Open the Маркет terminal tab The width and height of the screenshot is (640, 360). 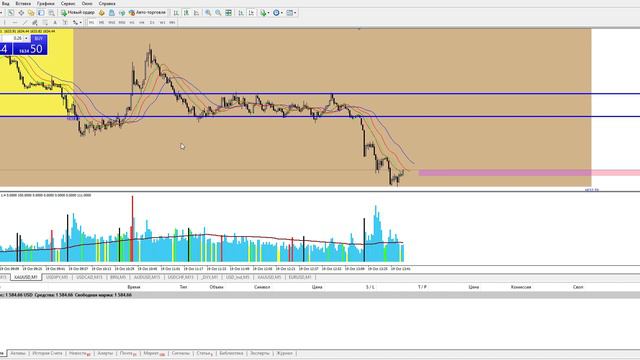(x=153, y=353)
